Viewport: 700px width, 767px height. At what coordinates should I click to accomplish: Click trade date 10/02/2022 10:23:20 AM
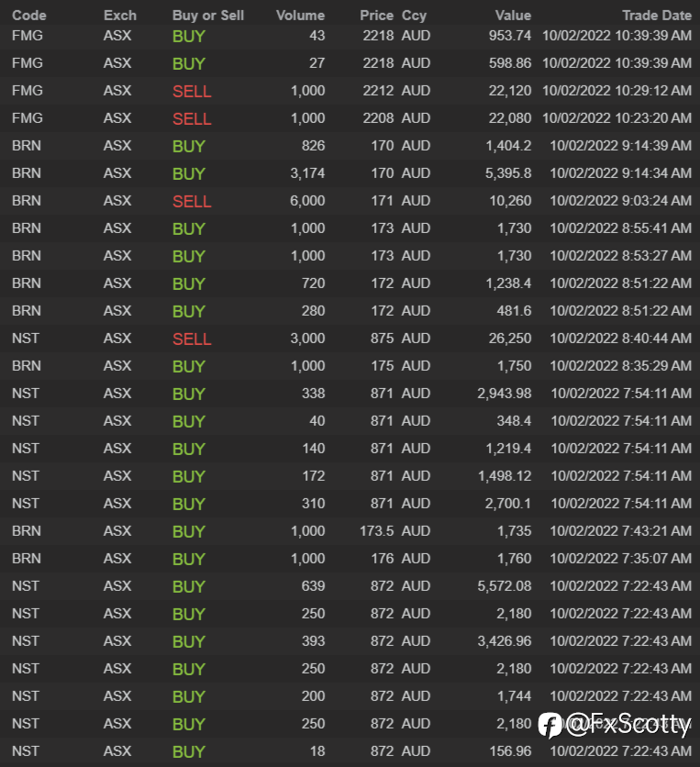617,117
